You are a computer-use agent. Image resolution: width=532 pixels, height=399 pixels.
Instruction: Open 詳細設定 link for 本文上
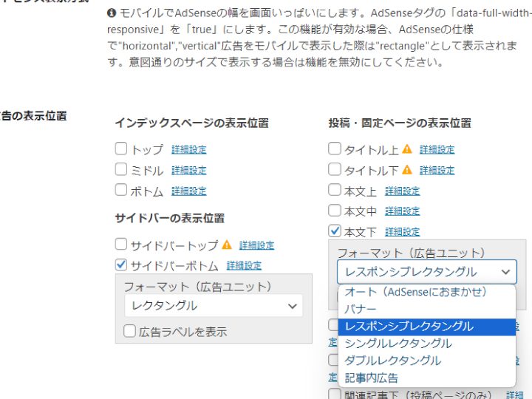403,191
